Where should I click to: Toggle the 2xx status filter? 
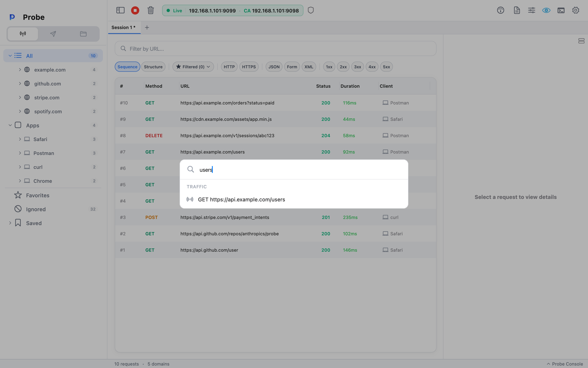[x=343, y=67]
